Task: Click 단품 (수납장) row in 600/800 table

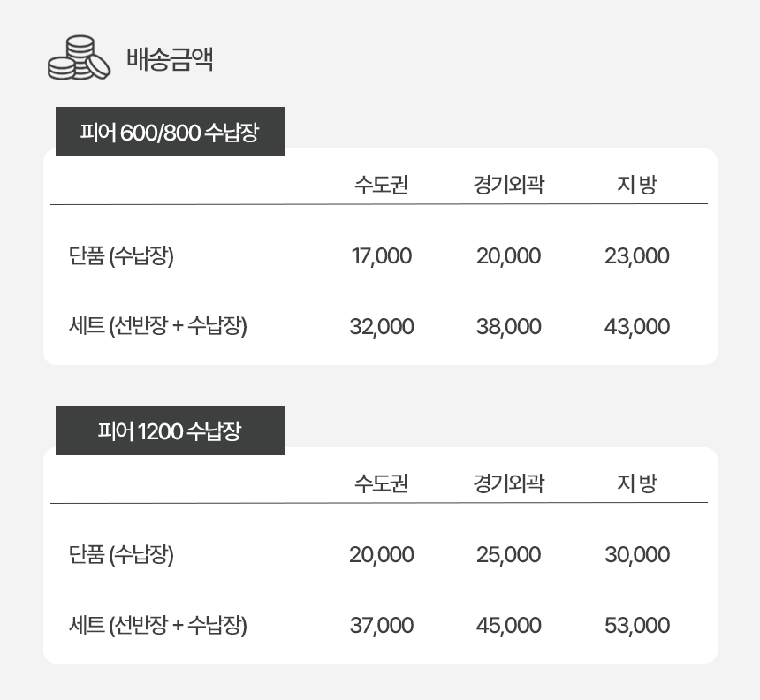Action: click(121, 256)
